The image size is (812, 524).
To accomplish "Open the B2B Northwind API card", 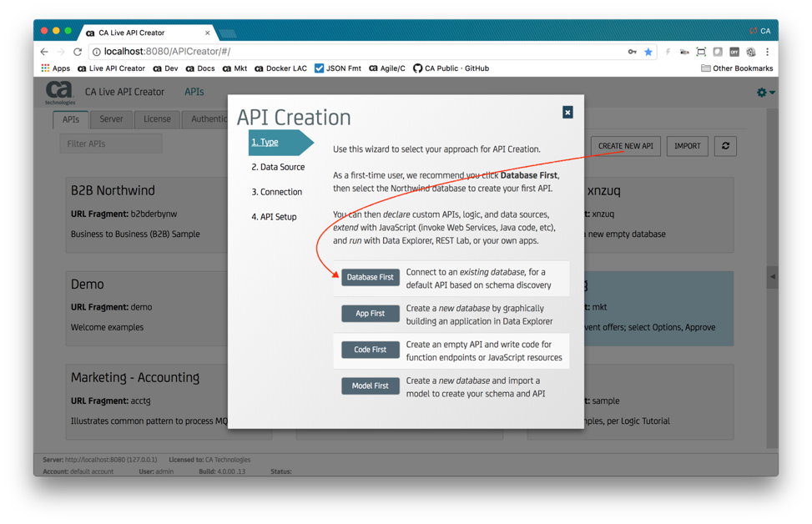I will [x=148, y=215].
